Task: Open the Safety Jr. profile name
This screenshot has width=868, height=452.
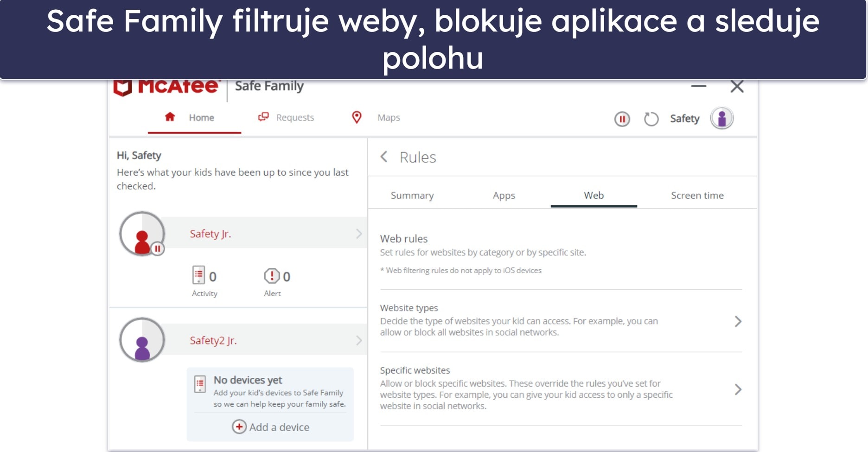Action: point(210,234)
